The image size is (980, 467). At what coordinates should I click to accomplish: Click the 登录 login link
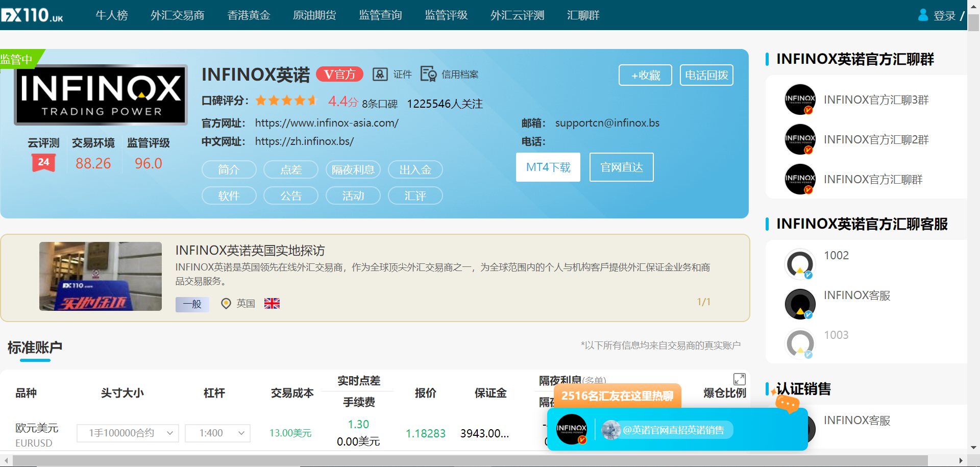coord(944,16)
